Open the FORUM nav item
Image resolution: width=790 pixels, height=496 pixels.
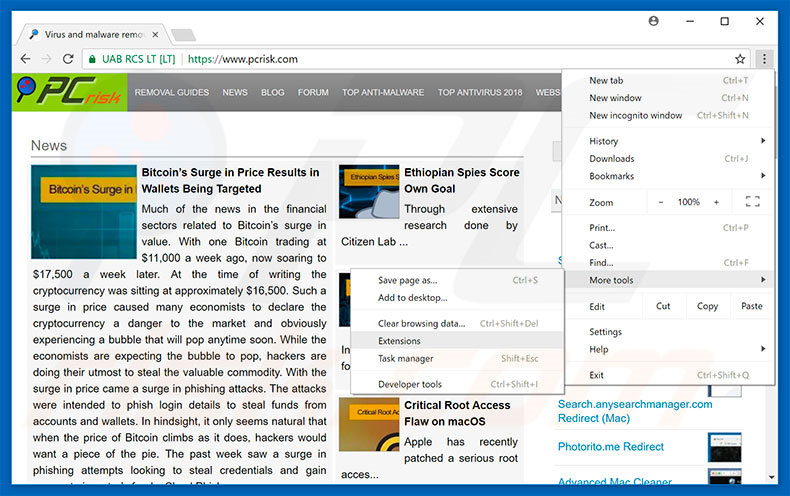click(313, 93)
